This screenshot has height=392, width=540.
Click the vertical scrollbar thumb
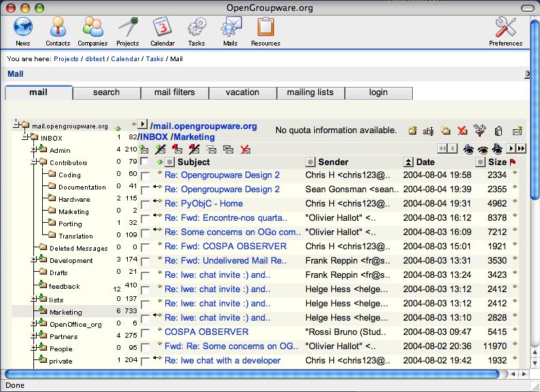point(535,110)
